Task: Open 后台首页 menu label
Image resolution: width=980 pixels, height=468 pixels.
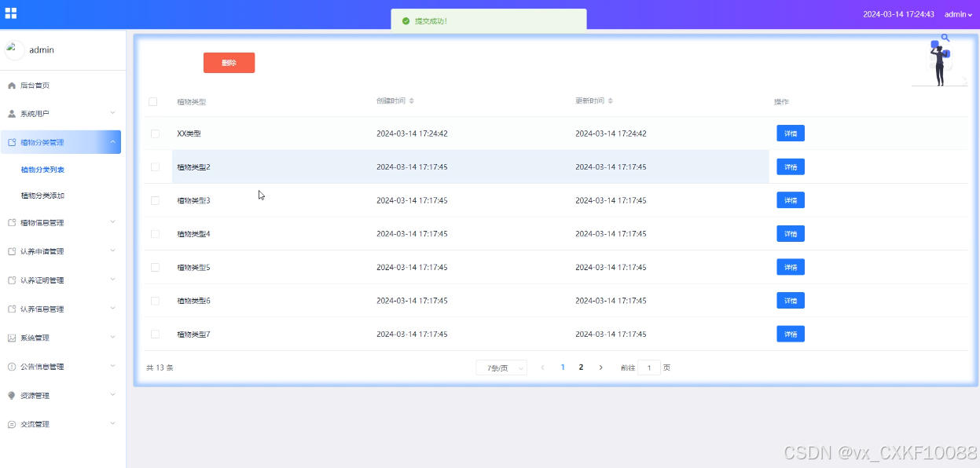Action: pos(35,85)
